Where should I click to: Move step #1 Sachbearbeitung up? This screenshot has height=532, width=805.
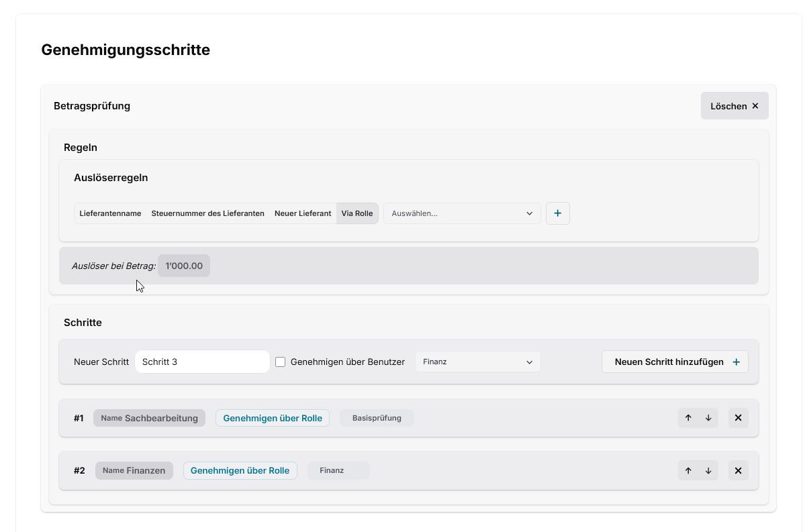[688, 417]
